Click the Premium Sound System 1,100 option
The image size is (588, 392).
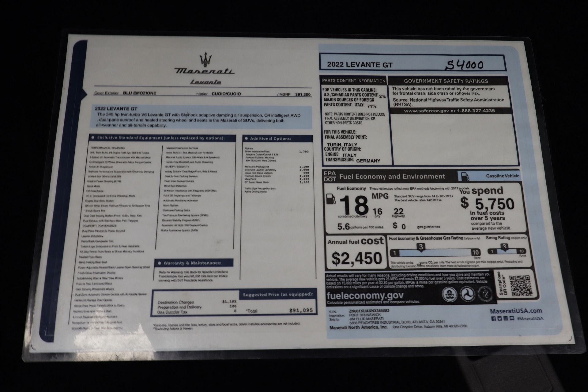click(277, 176)
